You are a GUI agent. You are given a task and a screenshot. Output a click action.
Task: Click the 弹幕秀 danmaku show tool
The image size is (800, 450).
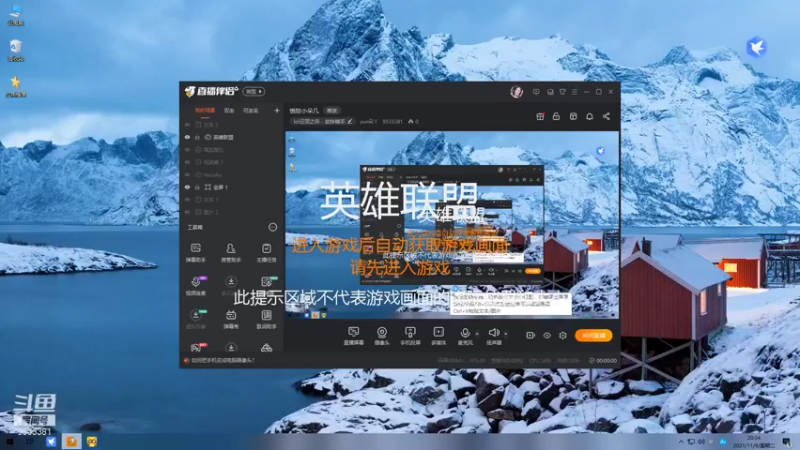click(231, 319)
